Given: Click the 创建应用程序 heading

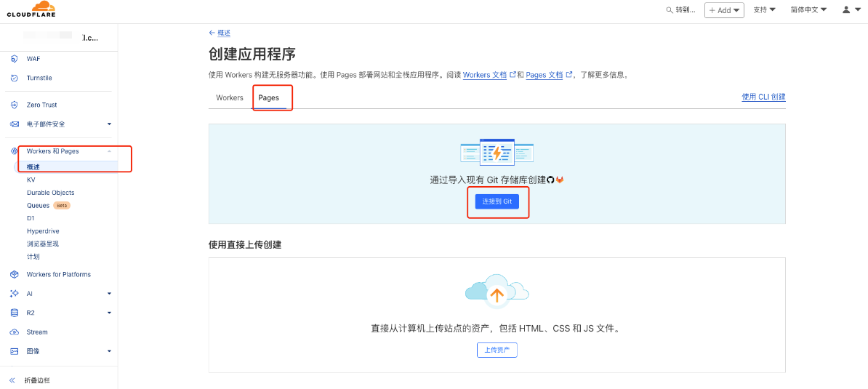Looking at the screenshot, I should 252,55.
